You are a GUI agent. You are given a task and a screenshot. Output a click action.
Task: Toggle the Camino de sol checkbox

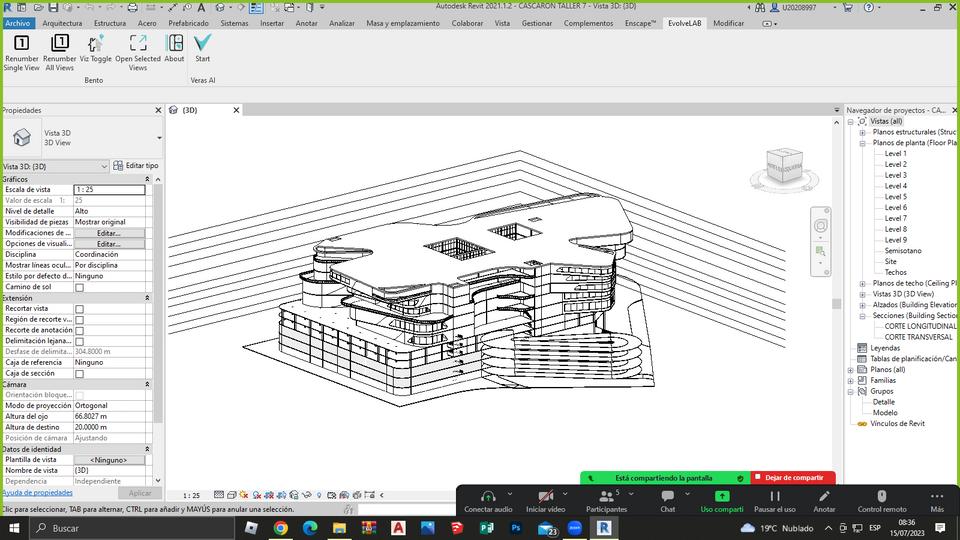tap(80, 287)
